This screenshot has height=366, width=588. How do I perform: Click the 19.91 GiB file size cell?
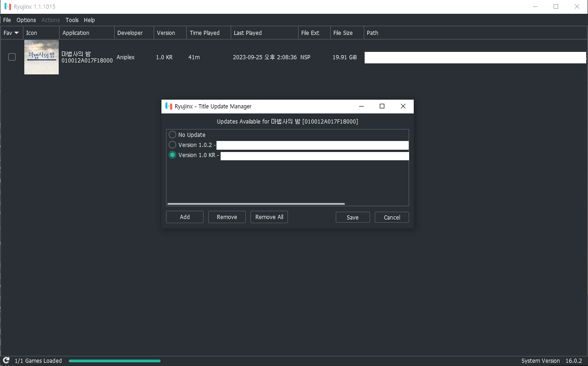344,57
